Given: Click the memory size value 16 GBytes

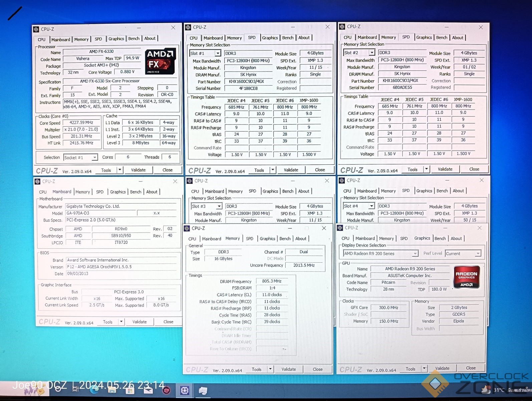Looking at the screenshot, I should (223, 259).
